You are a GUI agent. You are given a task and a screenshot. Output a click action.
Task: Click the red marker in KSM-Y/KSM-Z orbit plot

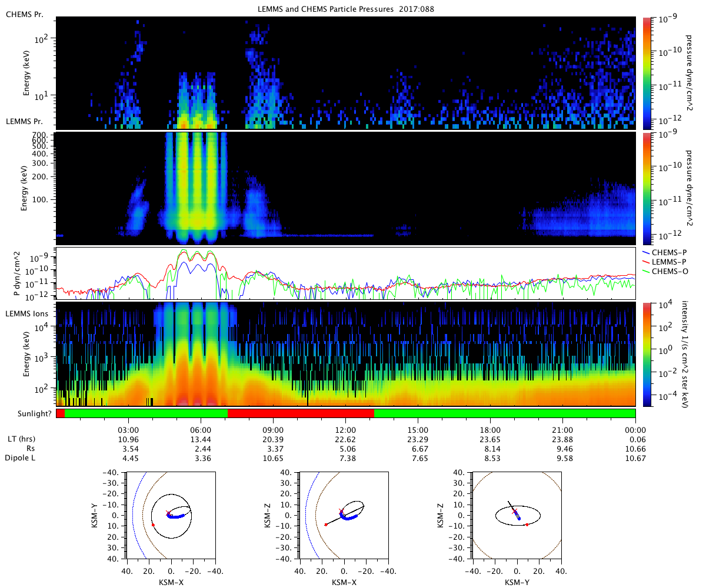[527, 524]
